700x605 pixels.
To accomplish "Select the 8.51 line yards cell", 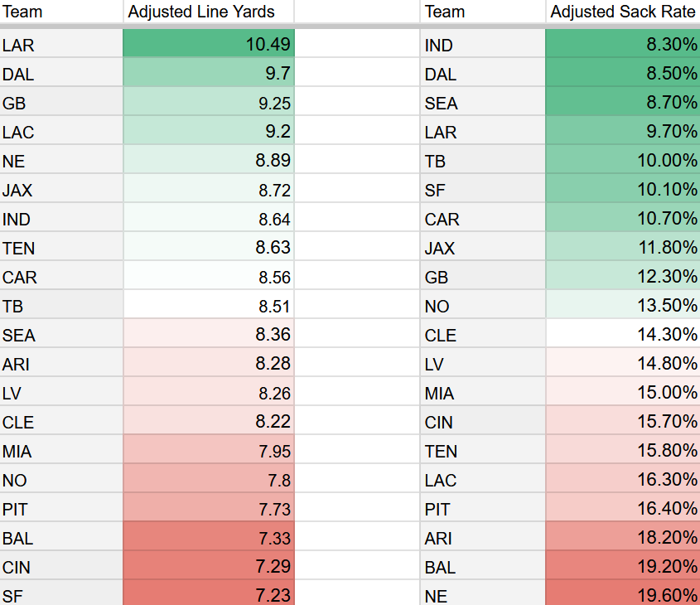I will (208, 306).
